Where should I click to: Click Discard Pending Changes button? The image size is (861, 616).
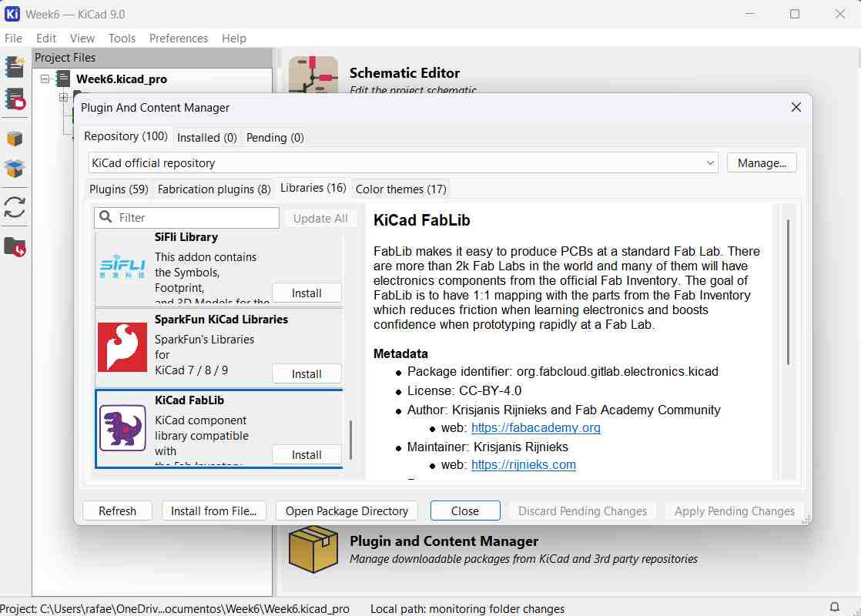coord(583,511)
